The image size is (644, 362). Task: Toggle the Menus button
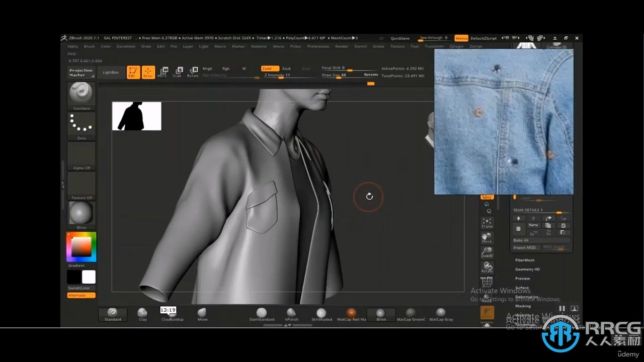point(461,38)
